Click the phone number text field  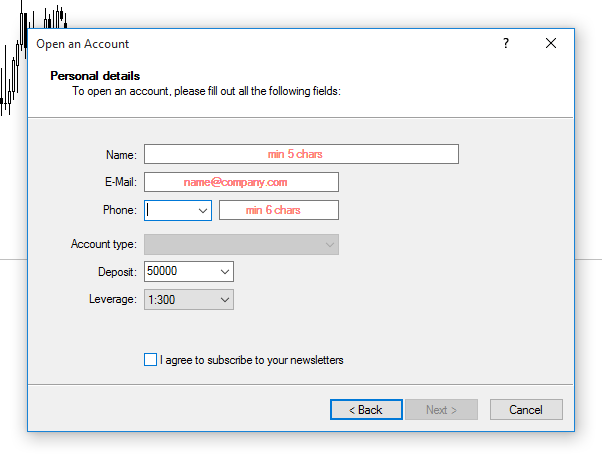(x=279, y=210)
